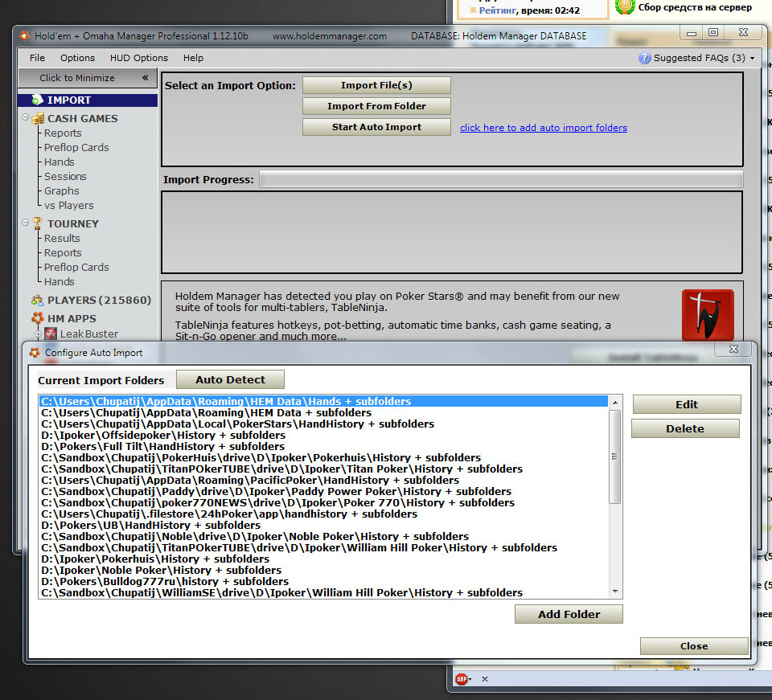Click the folder list scrollbar thumb
This screenshot has width=772, height=700.
pos(615,457)
